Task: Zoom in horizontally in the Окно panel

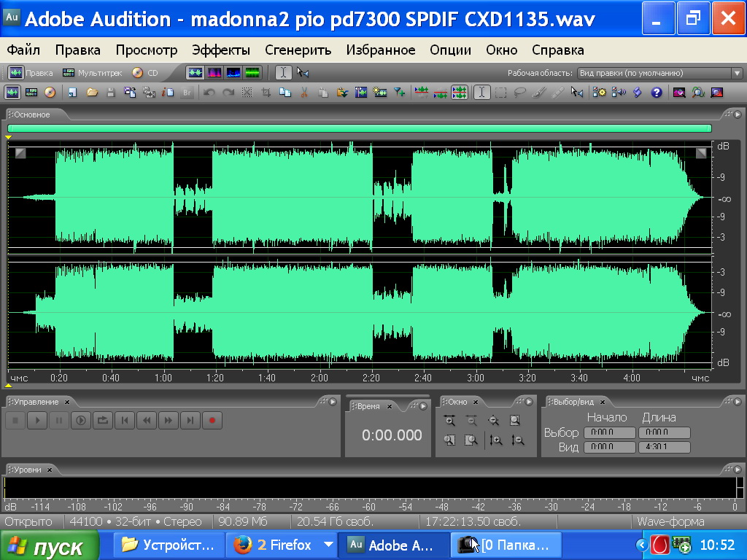Action: point(449,421)
